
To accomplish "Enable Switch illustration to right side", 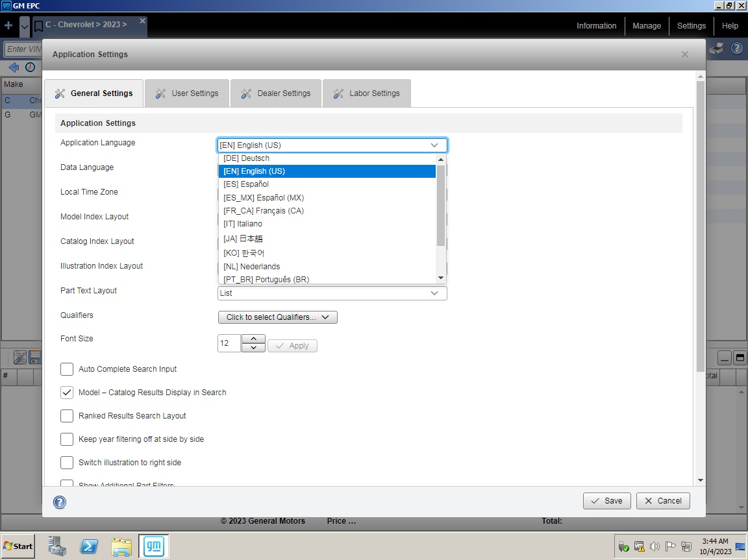I will pyautogui.click(x=67, y=463).
